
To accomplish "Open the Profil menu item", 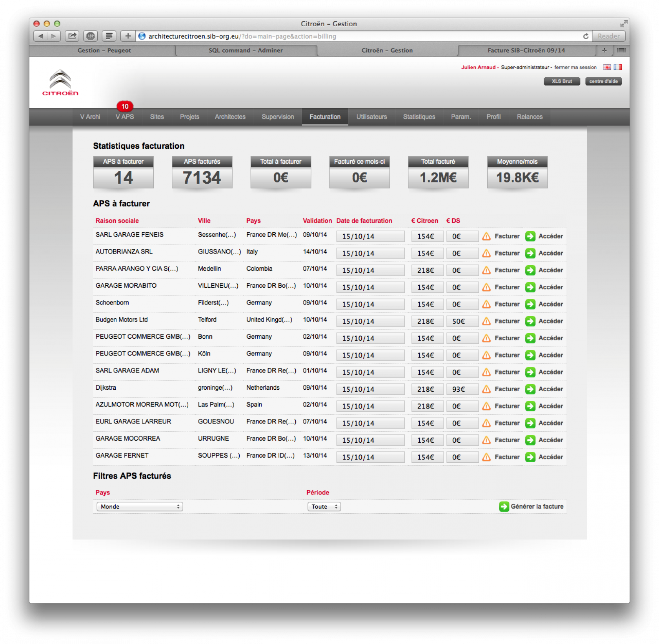I will click(x=493, y=117).
